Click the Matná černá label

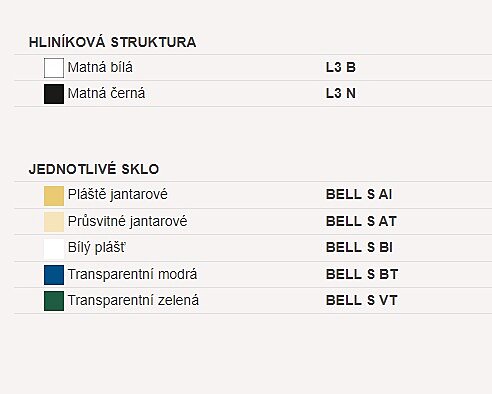click(x=106, y=93)
